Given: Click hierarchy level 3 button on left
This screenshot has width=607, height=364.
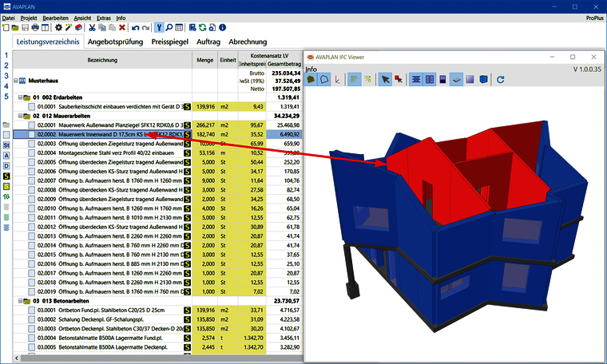Looking at the screenshot, I should click(x=6, y=76).
